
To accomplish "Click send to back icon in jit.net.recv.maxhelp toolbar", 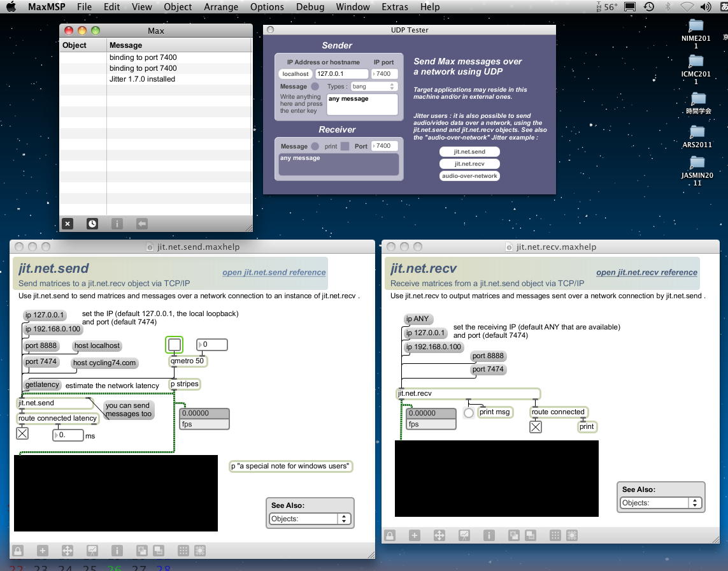I will point(531,536).
